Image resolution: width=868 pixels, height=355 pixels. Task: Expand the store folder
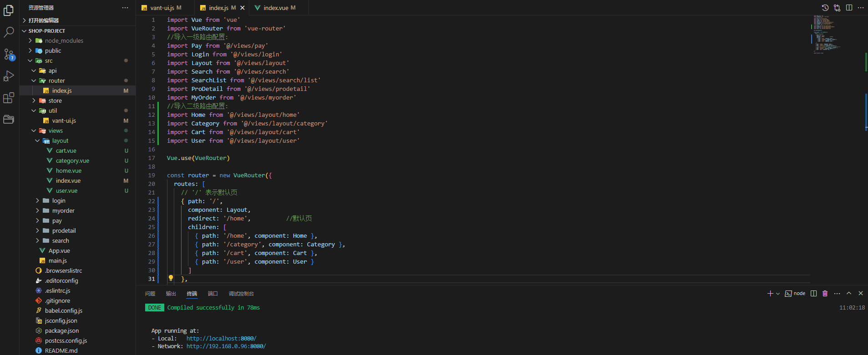78,101
